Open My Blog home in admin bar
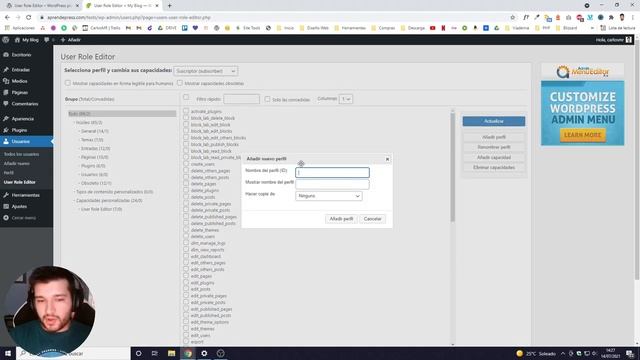The height and width of the screenshot is (360, 640). (x=27, y=40)
